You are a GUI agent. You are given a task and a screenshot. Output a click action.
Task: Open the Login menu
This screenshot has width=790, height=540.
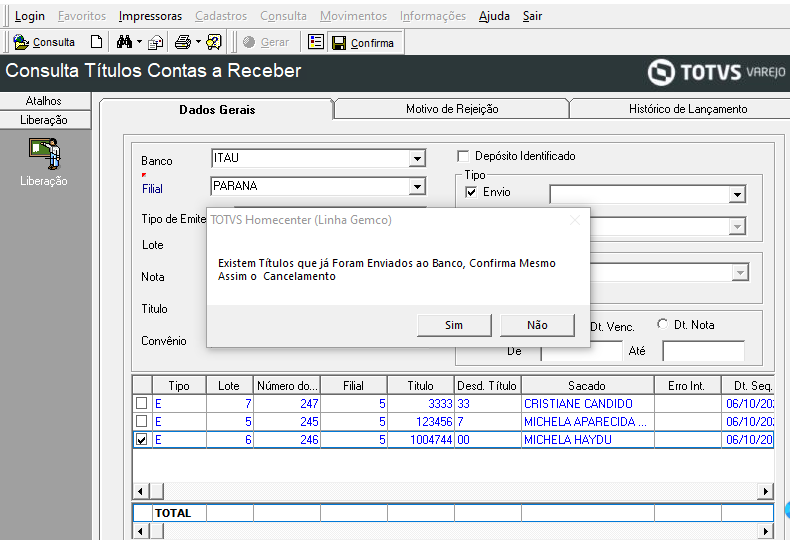[30, 16]
